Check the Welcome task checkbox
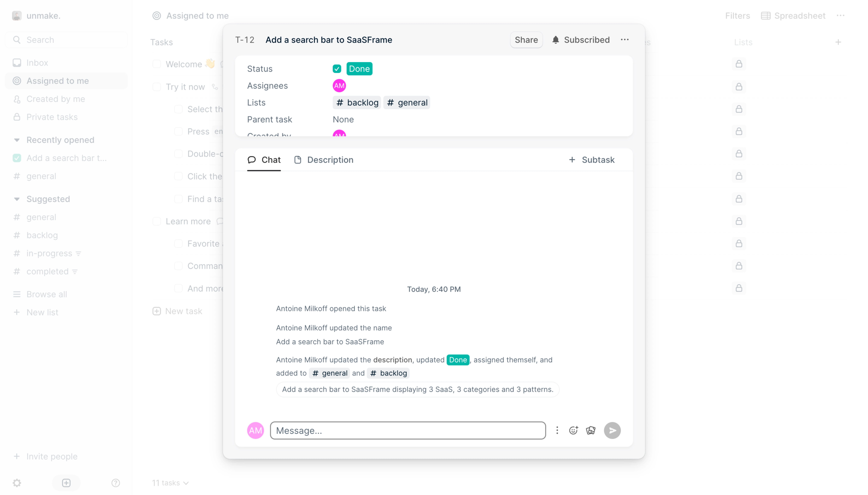 pyautogui.click(x=157, y=64)
